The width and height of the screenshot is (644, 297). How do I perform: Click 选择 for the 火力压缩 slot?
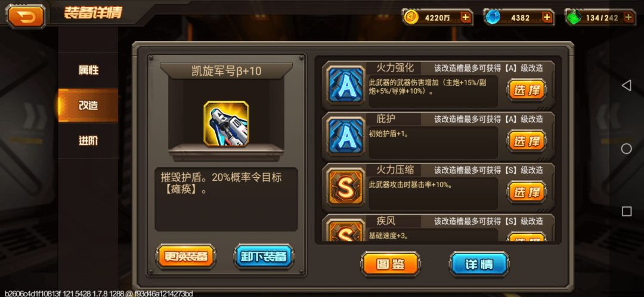pyautogui.click(x=527, y=192)
